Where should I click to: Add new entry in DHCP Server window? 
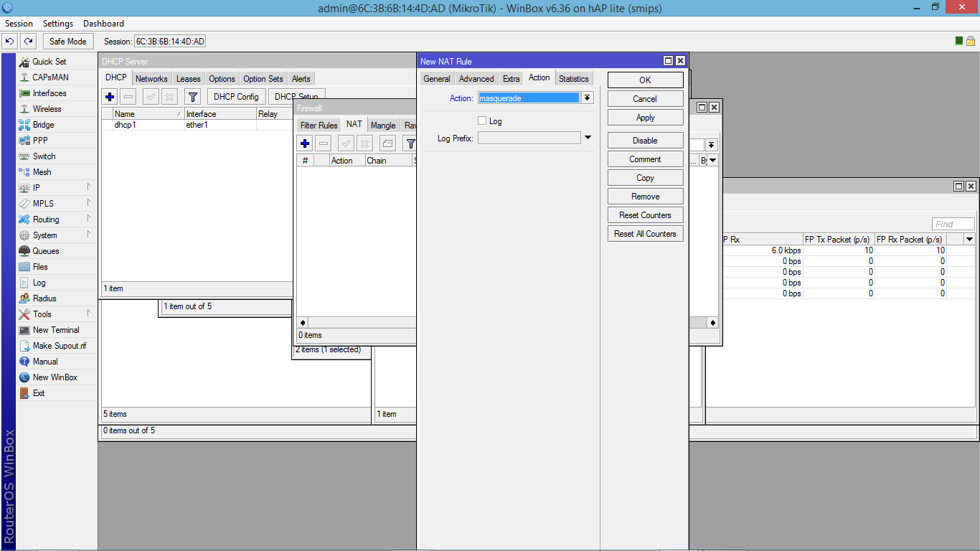(x=110, y=97)
